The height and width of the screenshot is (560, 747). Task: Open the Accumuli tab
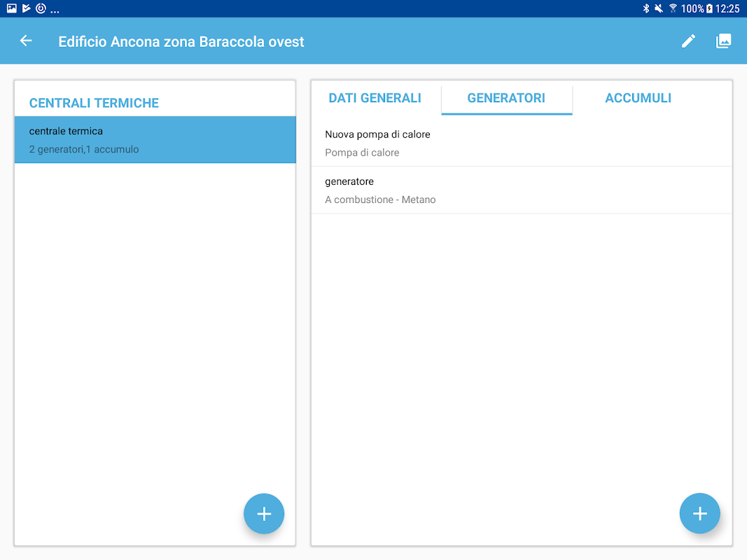click(638, 98)
